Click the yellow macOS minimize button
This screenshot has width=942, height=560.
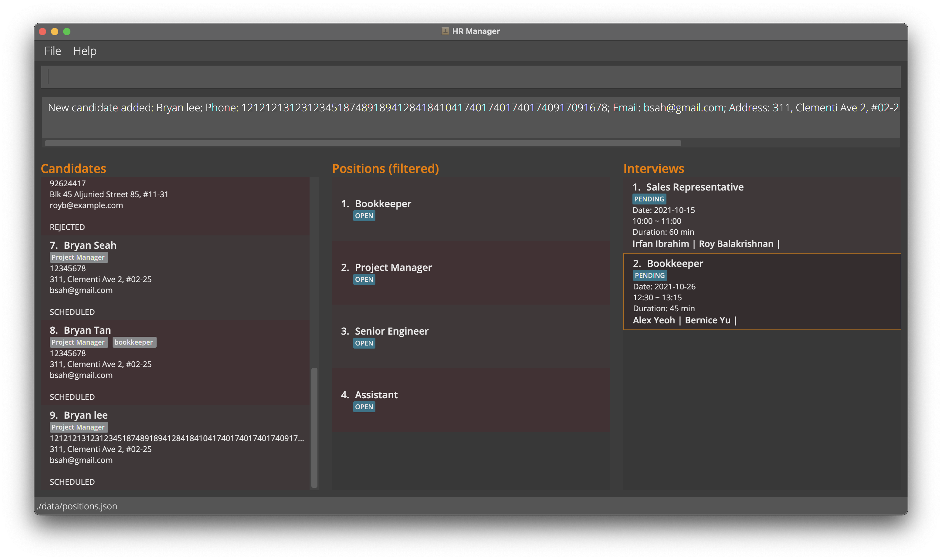click(55, 32)
